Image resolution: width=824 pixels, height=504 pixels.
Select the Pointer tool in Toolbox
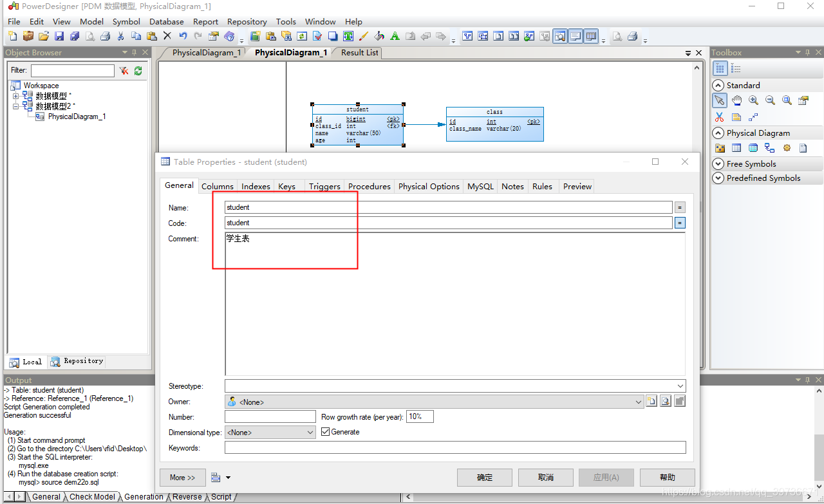point(720,100)
